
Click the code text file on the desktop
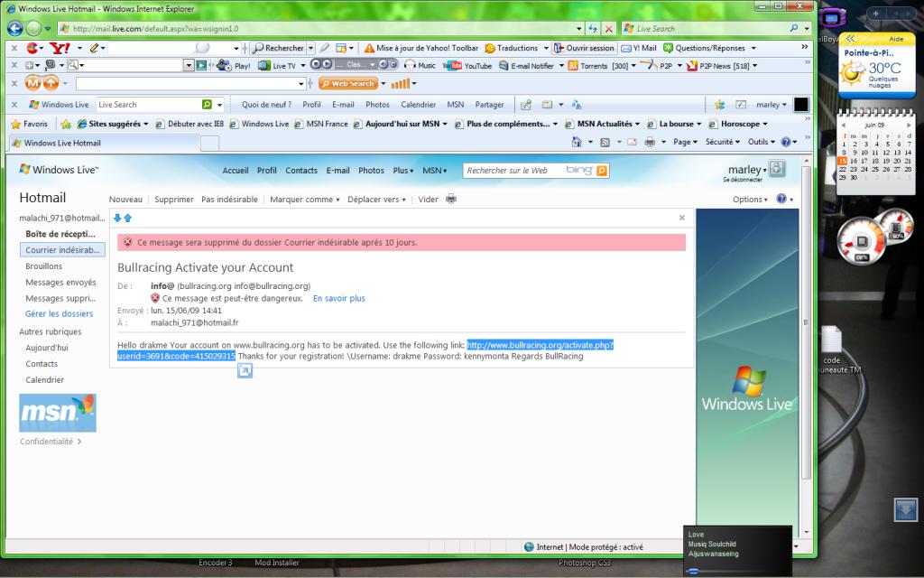[831, 348]
